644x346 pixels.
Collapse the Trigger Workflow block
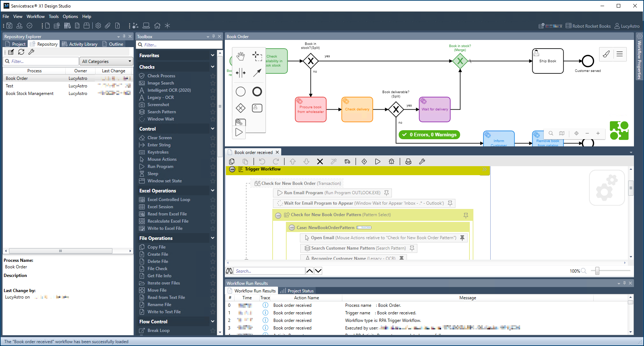[232, 169]
